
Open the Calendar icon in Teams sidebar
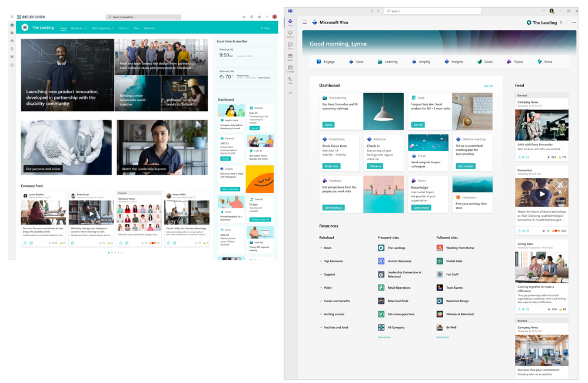click(290, 67)
